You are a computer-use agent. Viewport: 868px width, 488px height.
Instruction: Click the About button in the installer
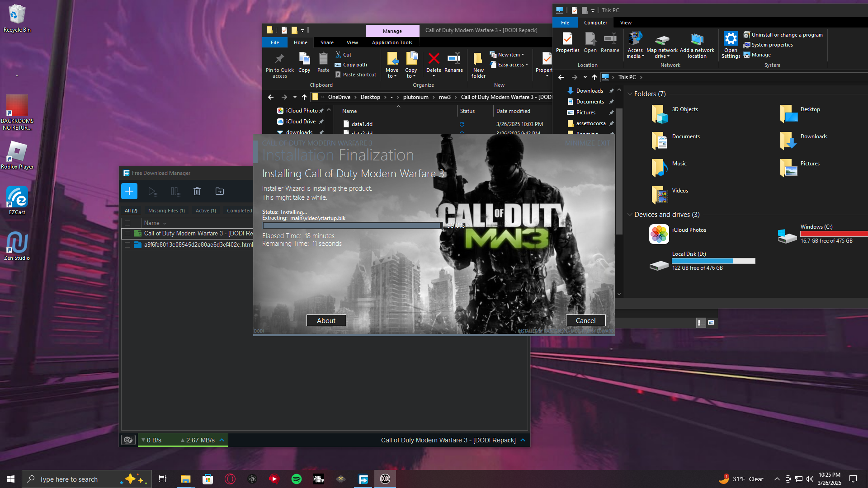[x=326, y=320]
